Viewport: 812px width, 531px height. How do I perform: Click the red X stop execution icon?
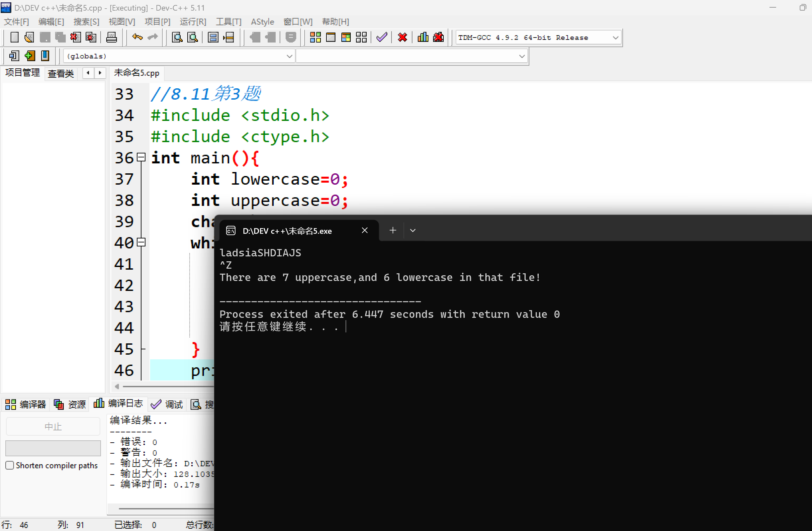pos(402,37)
